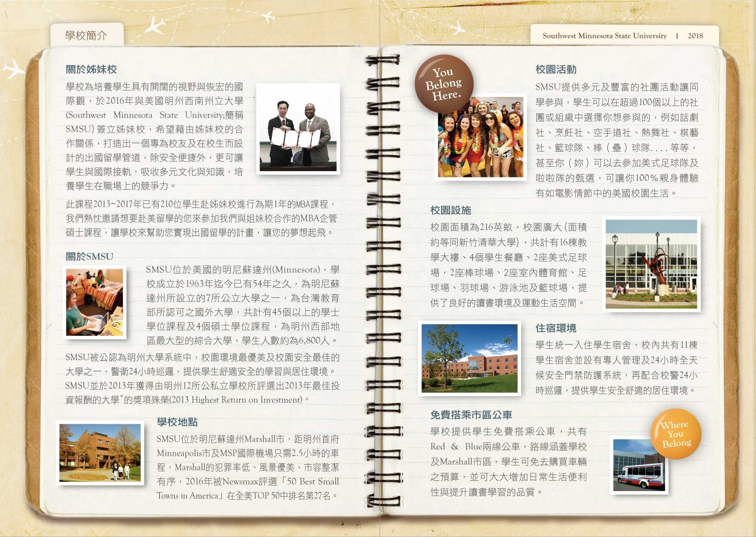Click the text "約等同新竹清華大學"

tap(473, 242)
